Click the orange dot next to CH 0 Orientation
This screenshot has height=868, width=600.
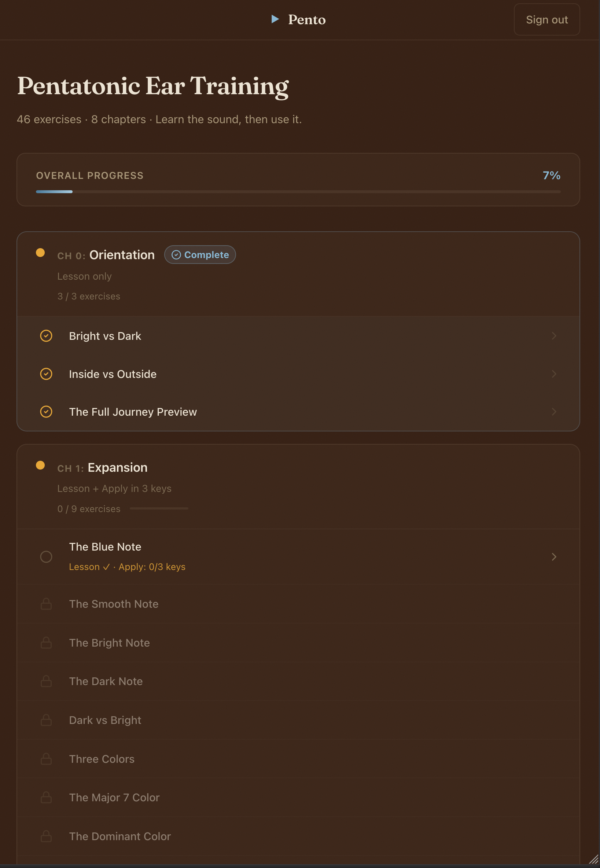[x=40, y=253]
